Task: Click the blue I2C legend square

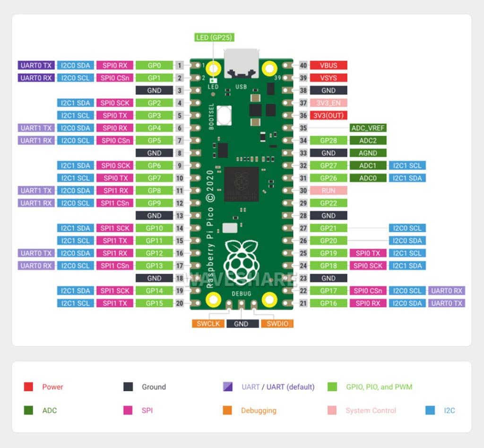Action: pyautogui.click(x=430, y=410)
